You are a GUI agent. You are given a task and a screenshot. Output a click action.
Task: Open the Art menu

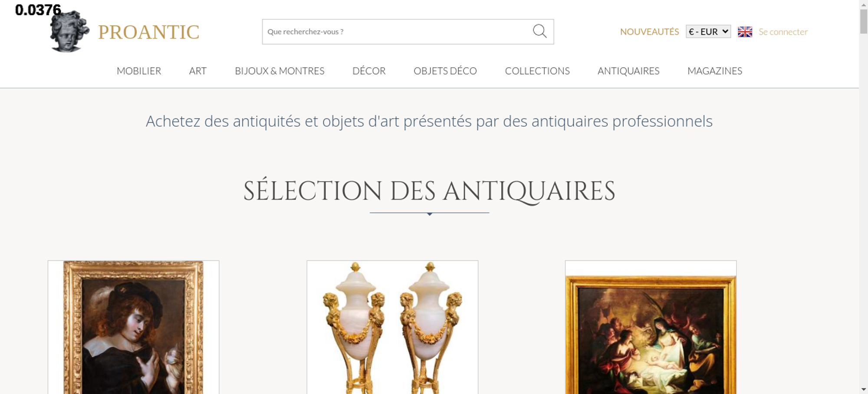[x=198, y=71]
